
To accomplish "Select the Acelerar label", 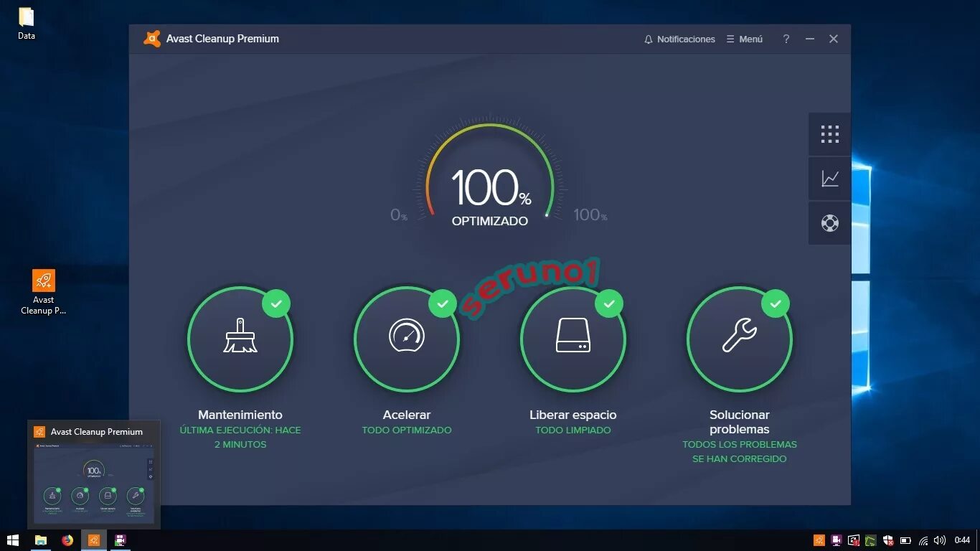I will (x=407, y=415).
